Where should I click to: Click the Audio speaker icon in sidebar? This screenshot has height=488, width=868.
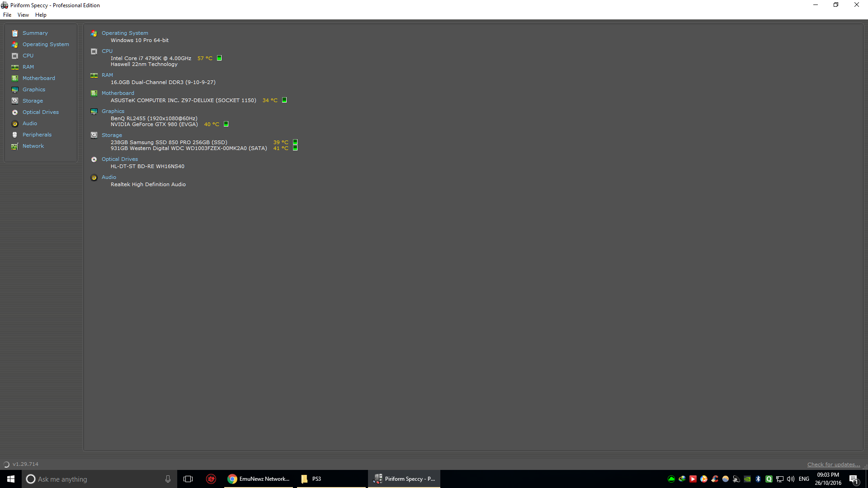click(x=15, y=124)
